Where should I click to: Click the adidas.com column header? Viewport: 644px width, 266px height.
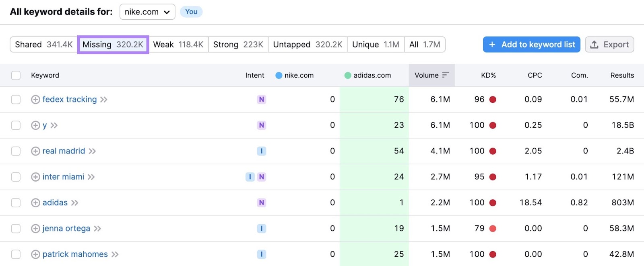tap(368, 76)
